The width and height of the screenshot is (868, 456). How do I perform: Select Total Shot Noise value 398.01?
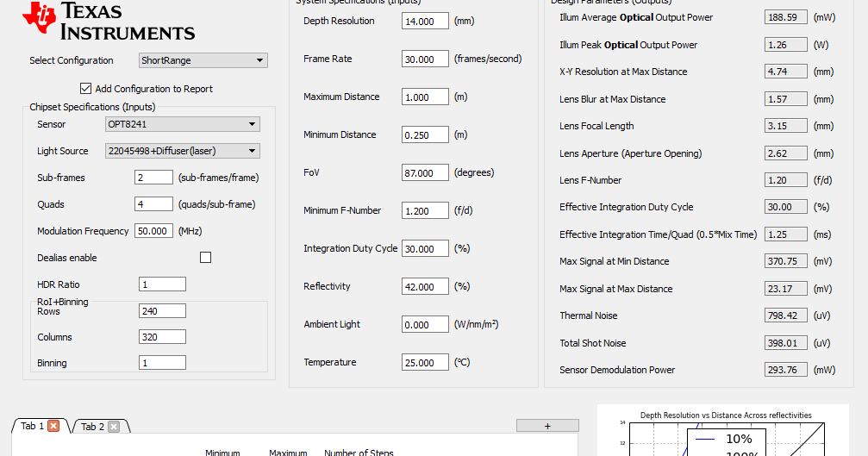point(786,343)
